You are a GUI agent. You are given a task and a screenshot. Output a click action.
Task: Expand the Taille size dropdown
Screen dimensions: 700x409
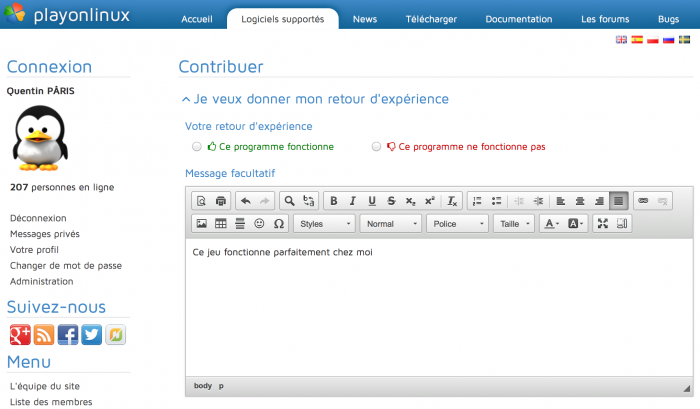(x=514, y=224)
